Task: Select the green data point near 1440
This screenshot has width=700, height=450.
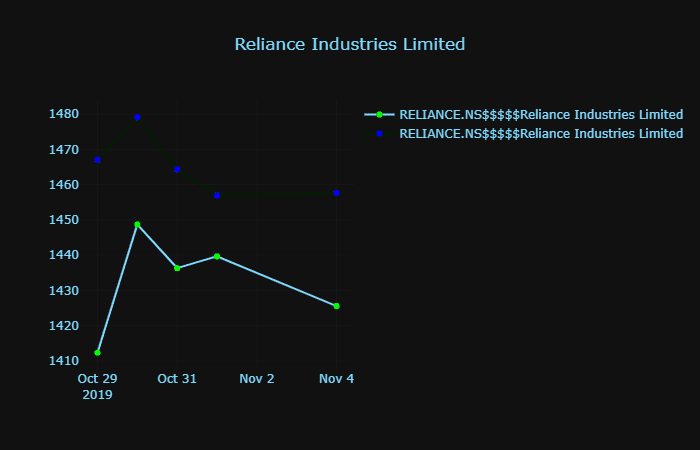Action: pos(217,256)
